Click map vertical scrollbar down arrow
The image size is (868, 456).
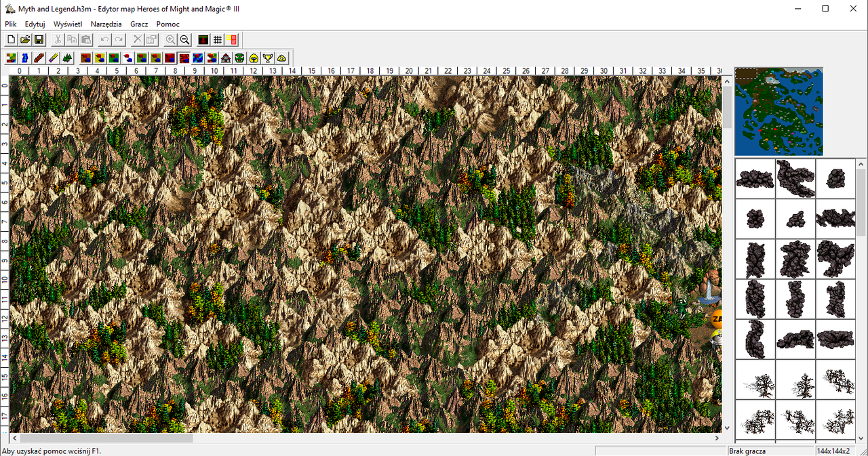tap(727, 427)
